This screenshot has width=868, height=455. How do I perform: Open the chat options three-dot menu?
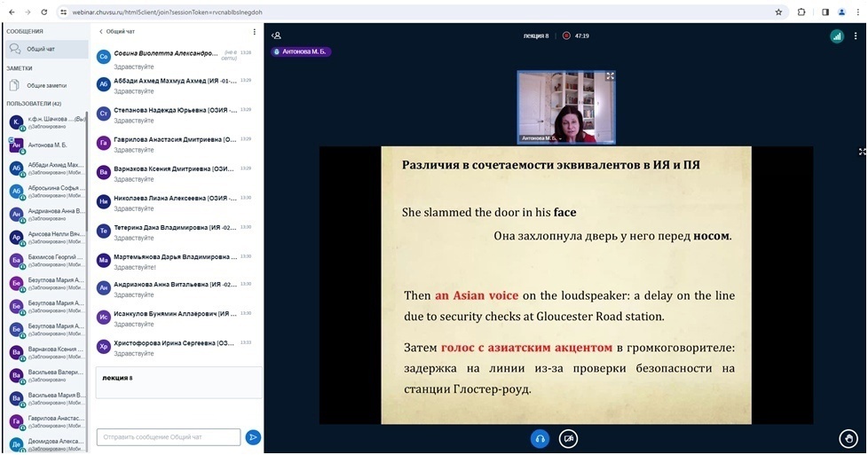coord(254,32)
